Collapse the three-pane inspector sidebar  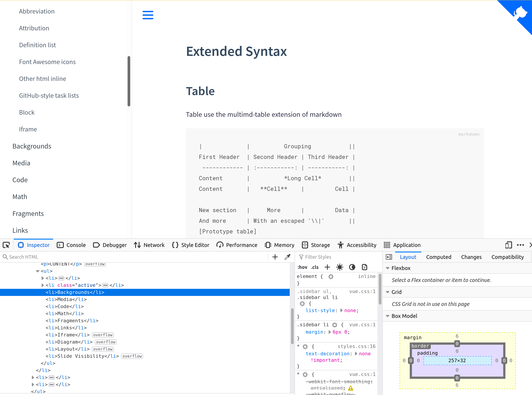[x=389, y=257]
